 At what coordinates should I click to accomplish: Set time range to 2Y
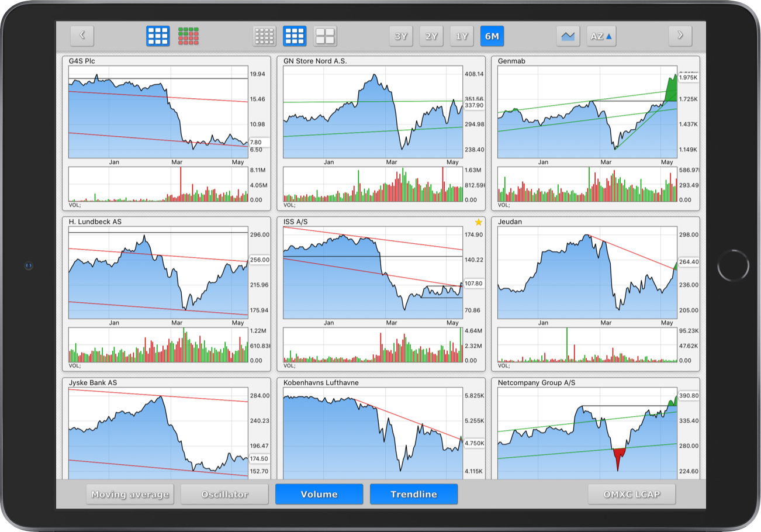(431, 36)
